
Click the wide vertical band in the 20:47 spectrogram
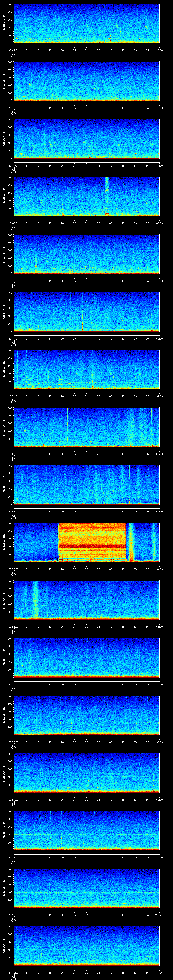point(107,196)
